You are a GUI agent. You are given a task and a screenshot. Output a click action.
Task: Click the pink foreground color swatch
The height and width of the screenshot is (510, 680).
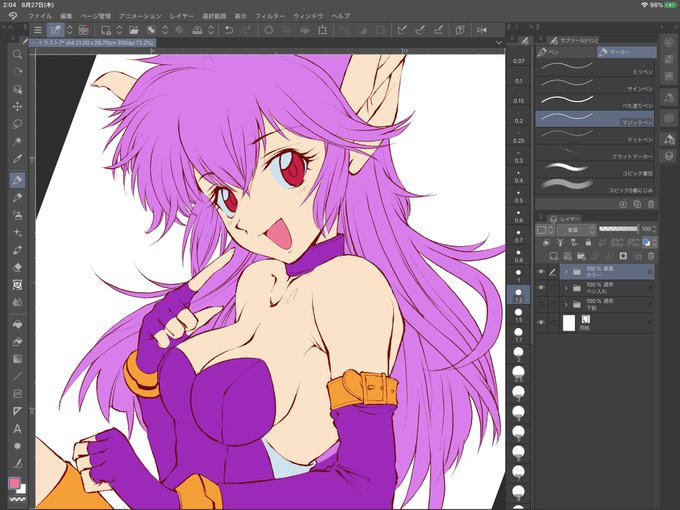(x=14, y=483)
